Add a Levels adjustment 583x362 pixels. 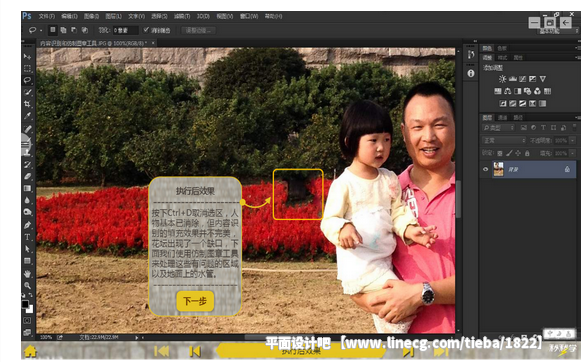[x=513, y=79]
